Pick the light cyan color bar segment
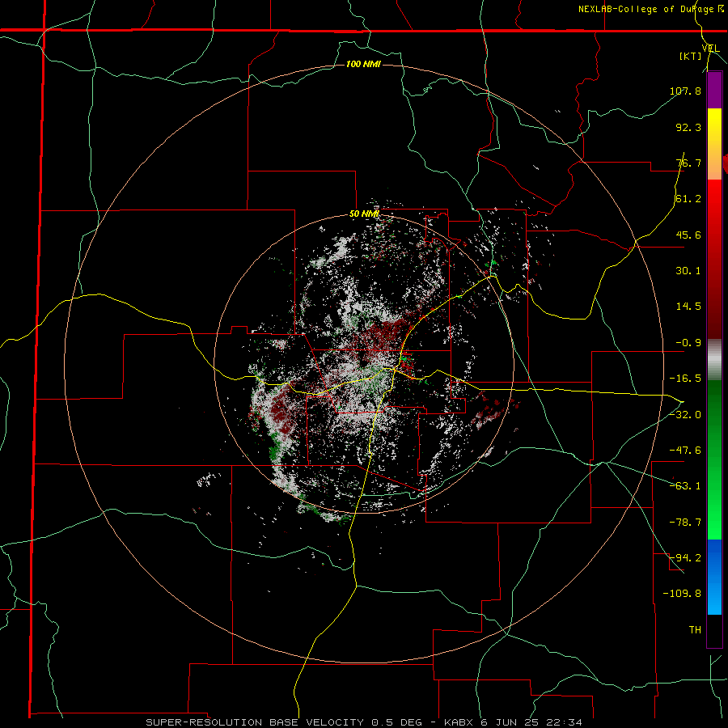728x728 pixels. tap(714, 599)
